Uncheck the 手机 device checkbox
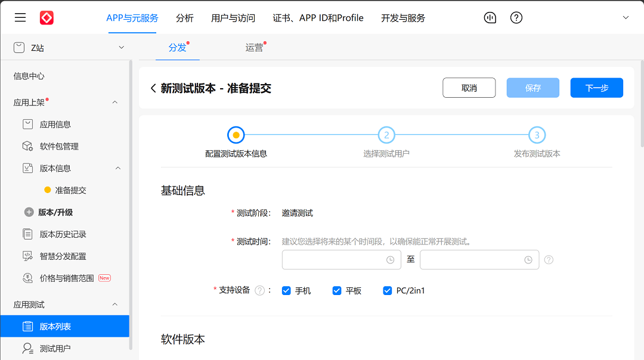The height and width of the screenshot is (360, 644). 286,291
